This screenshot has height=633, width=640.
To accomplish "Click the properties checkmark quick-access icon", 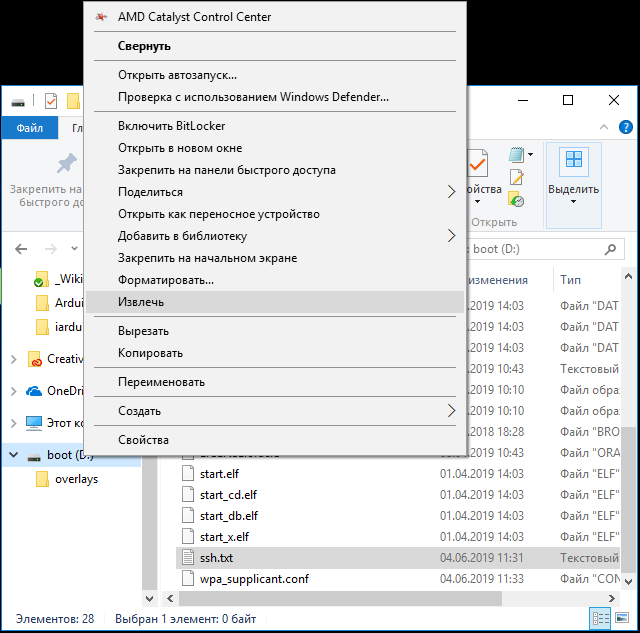I will click(51, 101).
